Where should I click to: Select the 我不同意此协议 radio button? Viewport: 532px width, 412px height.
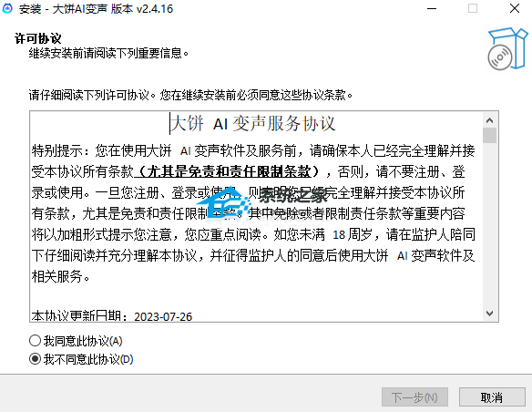click(x=35, y=359)
